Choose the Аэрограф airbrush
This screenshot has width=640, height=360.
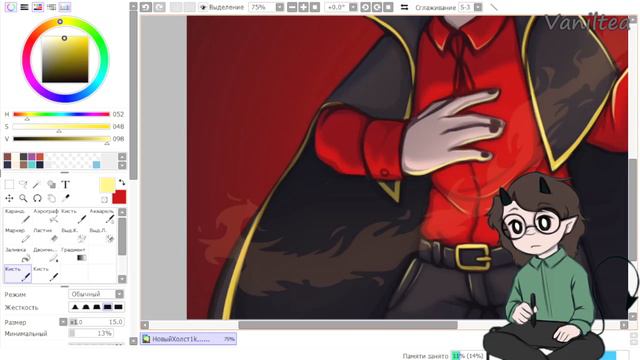coord(46,216)
